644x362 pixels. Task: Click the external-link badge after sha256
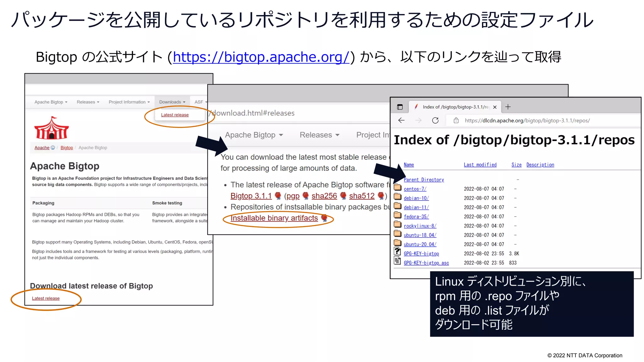coord(343,196)
